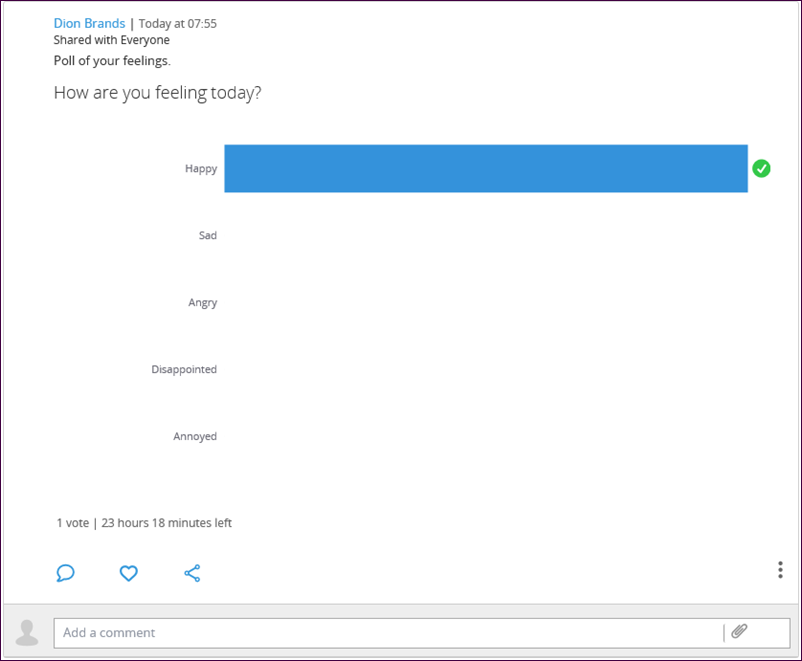Image resolution: width=802 pixels, height=661 pixels.
Task: Select the blue Happy result bar
Action: coord(486,168)
